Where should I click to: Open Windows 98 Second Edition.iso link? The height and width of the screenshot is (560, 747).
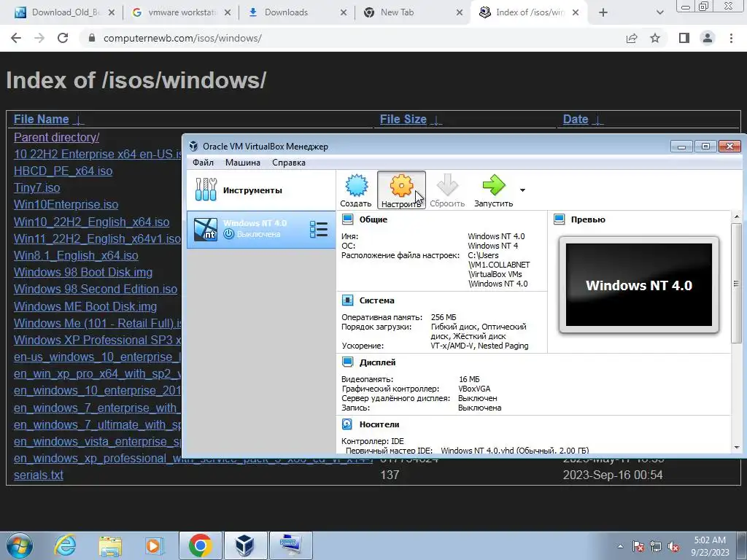click(96, 289)
